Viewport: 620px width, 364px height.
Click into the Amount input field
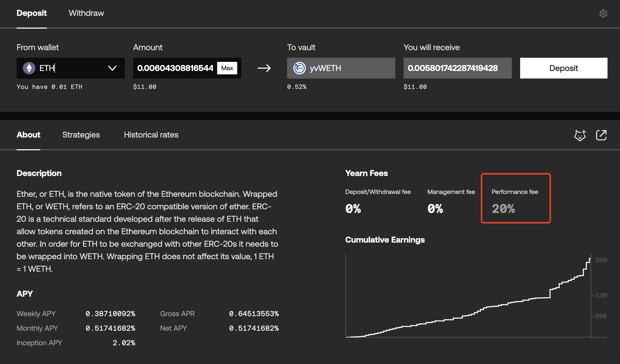coord(175,68)
